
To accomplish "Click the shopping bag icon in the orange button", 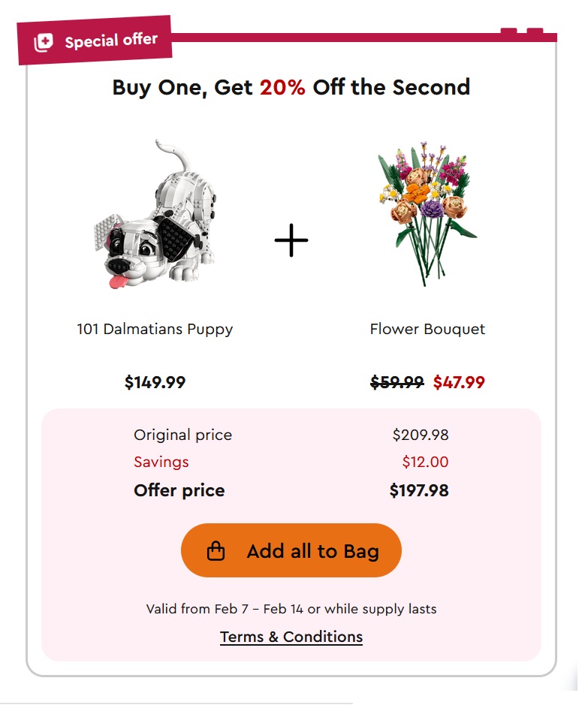I will (216, 551).
